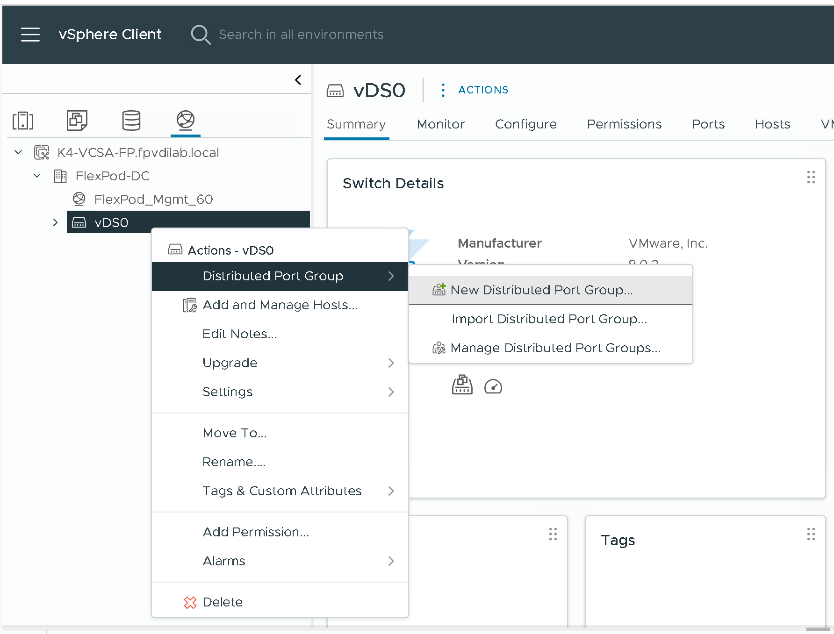This screenshot has height=634, width=834.
Task: Open the ACTIONS menu for vDS0
Action: tap(483, 90)
